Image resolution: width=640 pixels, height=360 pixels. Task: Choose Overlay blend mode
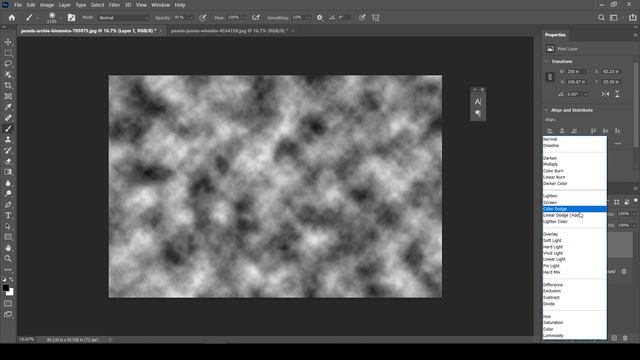pyautogui.click(x=574, y=234)
